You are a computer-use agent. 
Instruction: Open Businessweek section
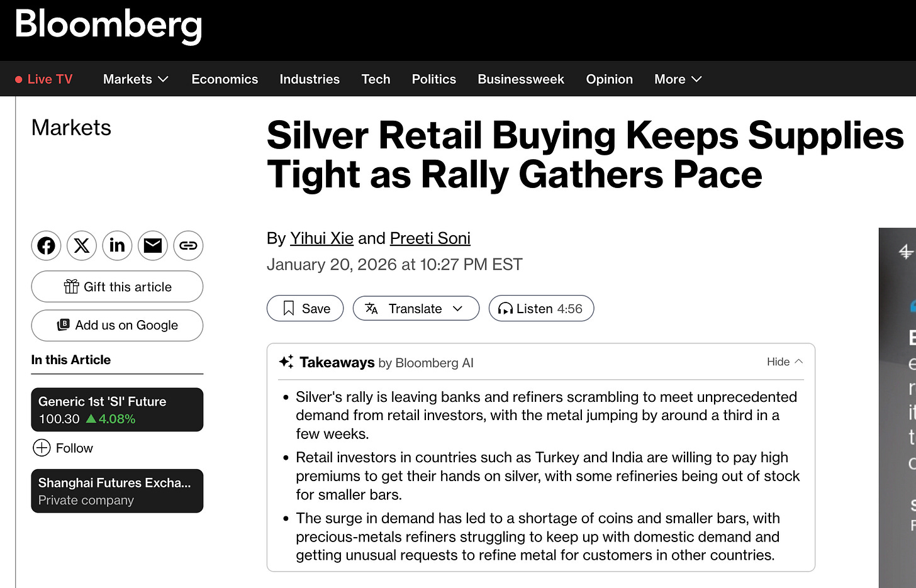pos(521,79)
